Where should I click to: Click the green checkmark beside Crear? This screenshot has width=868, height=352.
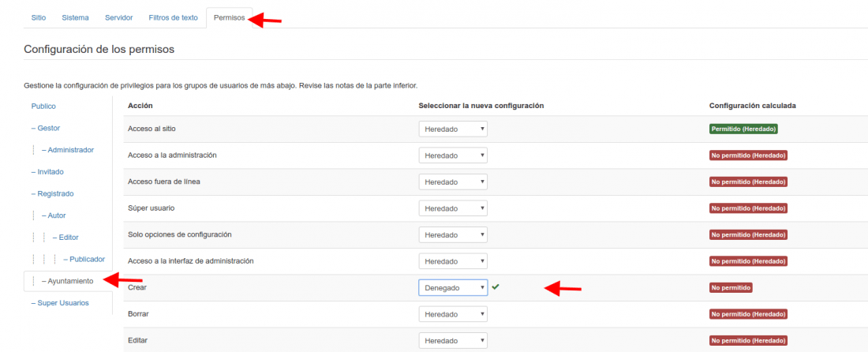tap(496, 286)
